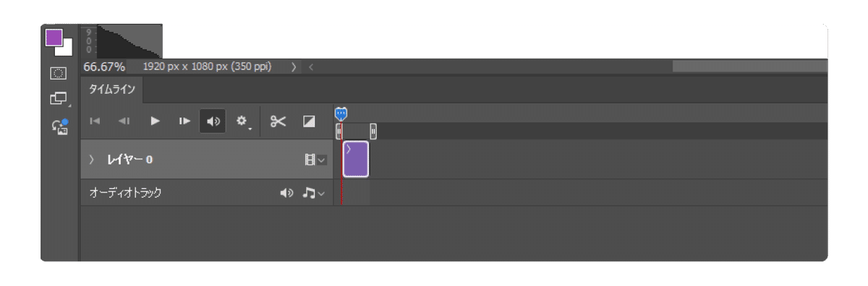
Task: Split clip at playhead with scissors
Action: 278,122
